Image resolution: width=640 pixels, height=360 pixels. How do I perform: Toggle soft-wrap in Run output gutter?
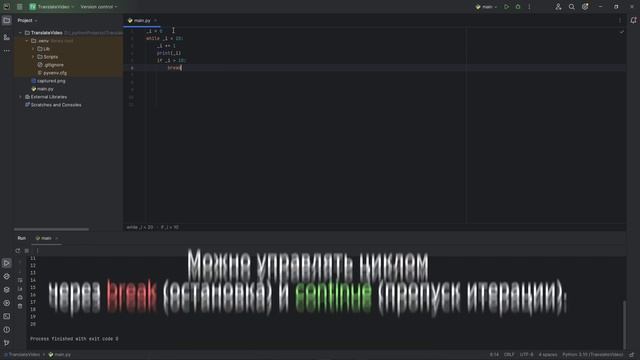20,280
